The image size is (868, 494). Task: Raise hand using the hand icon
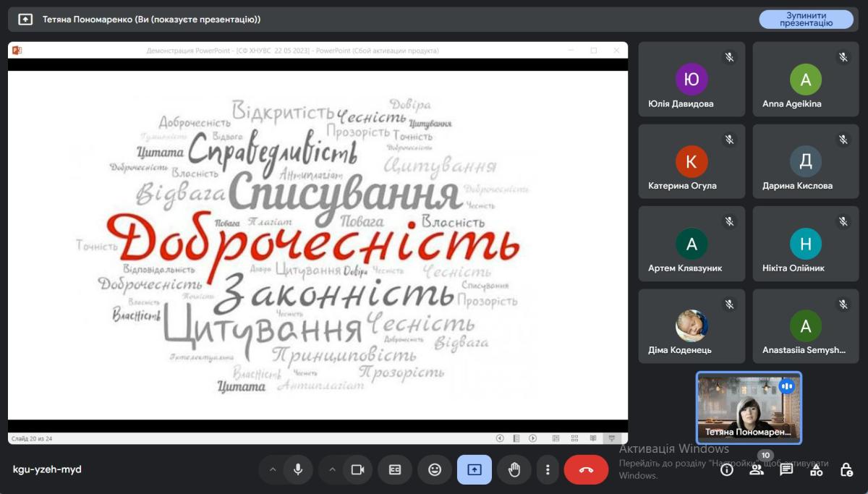point(514,469)
